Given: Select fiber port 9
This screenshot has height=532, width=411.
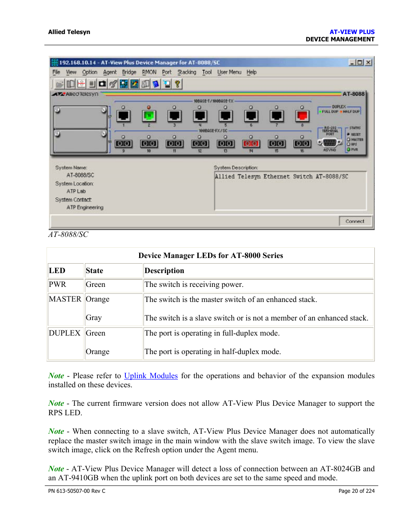Looking at the screenshot, I should coord(123,143).
